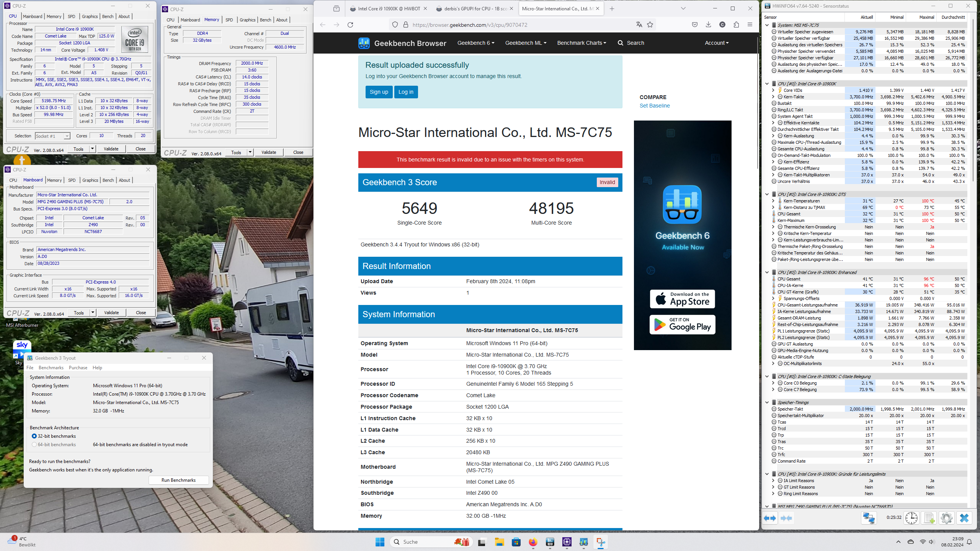Open the Benchmark Charts dropdown
Viewport: 980px width, 551px height.
coord(581,43)
